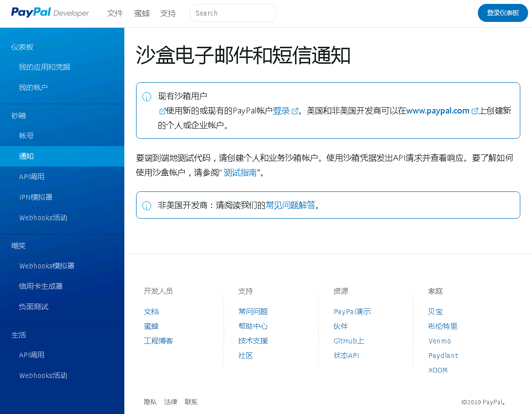Click footer link 工程博客

coord(158,341)
